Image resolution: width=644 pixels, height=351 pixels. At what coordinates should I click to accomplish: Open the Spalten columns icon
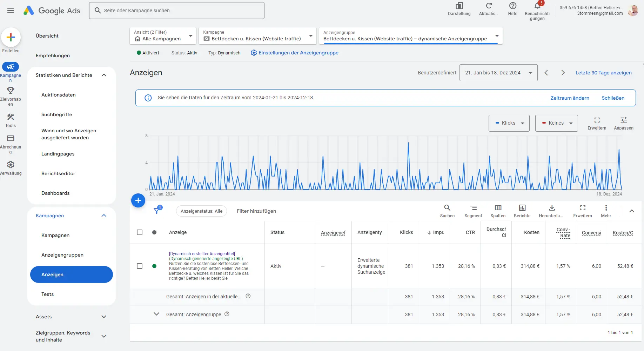point(498,208)
